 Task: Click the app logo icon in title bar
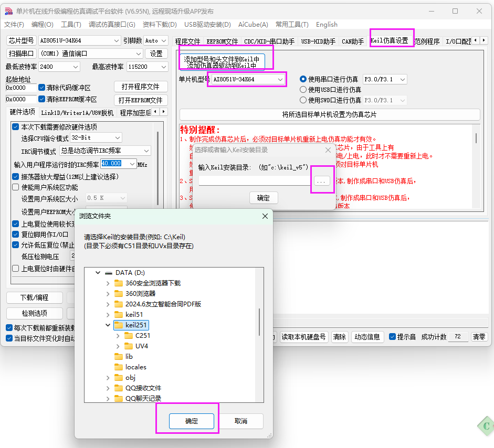point(8,11)
